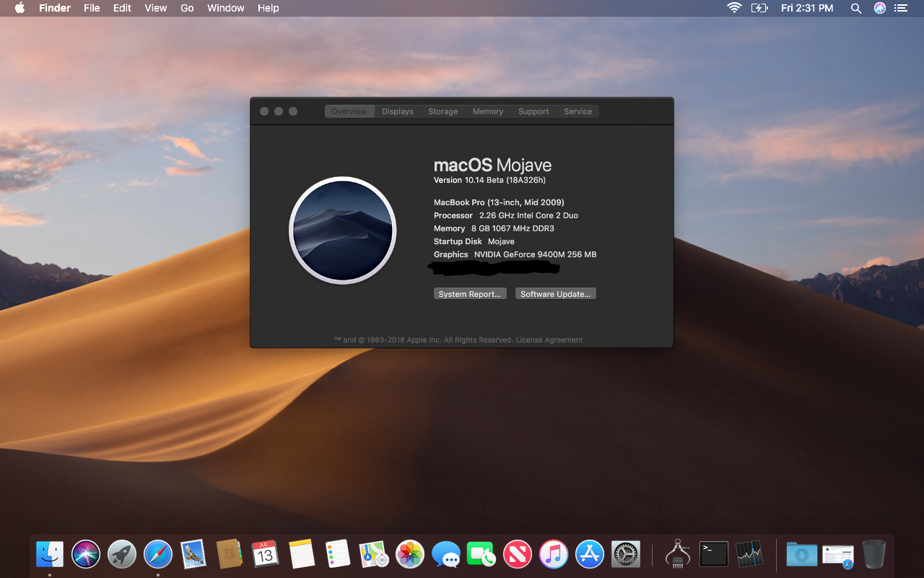Open FaceTime green icon in Dock
This screenshot has height=578, width=924.
coord(481,554)
